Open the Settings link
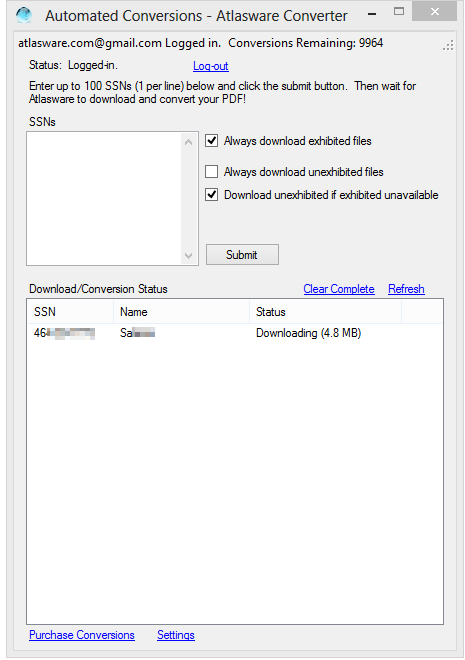The width and height of the screenshot is (465, 660). [176, 635]
